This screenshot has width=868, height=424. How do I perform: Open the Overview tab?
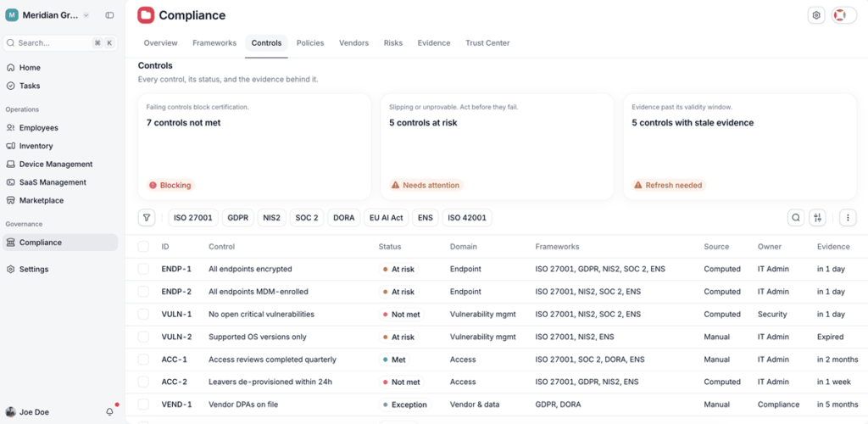[160, 42]
